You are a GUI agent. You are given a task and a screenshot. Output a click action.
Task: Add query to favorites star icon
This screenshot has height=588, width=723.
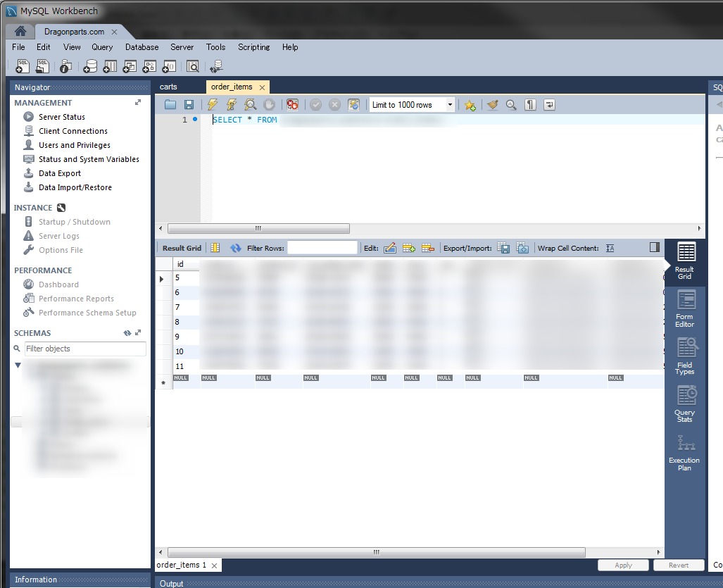(x=470, y=105)
